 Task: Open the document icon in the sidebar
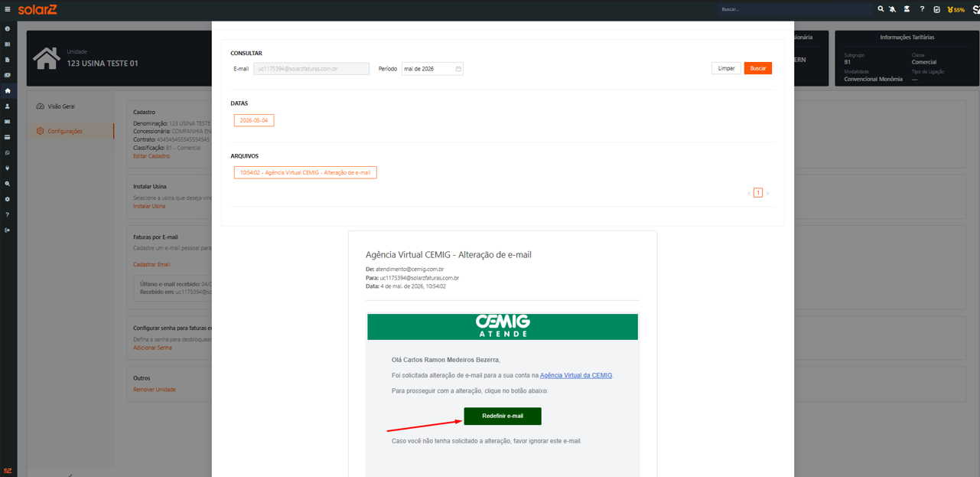8,60
